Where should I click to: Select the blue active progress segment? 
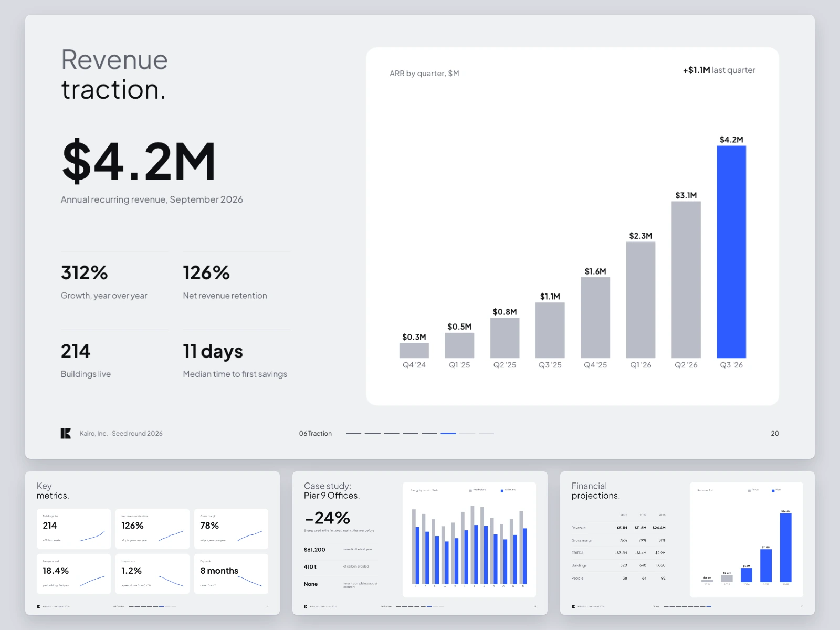[x=448, y=434]
